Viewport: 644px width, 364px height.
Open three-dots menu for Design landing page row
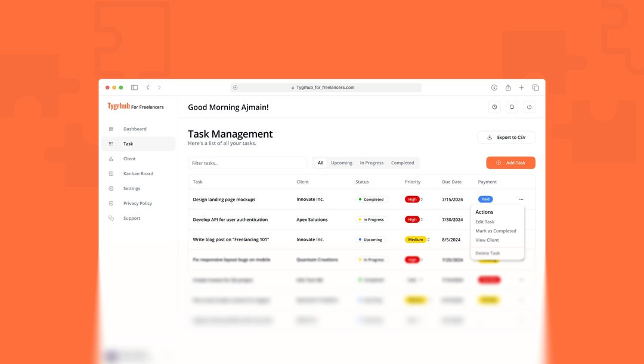(x=521, y=200)
